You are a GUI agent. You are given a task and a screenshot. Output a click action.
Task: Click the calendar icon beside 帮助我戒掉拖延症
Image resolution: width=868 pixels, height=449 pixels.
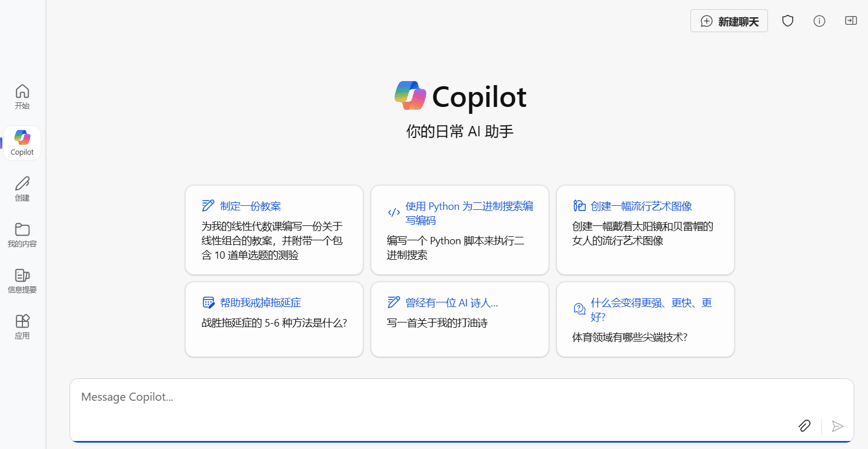click(x=208, y=302)
